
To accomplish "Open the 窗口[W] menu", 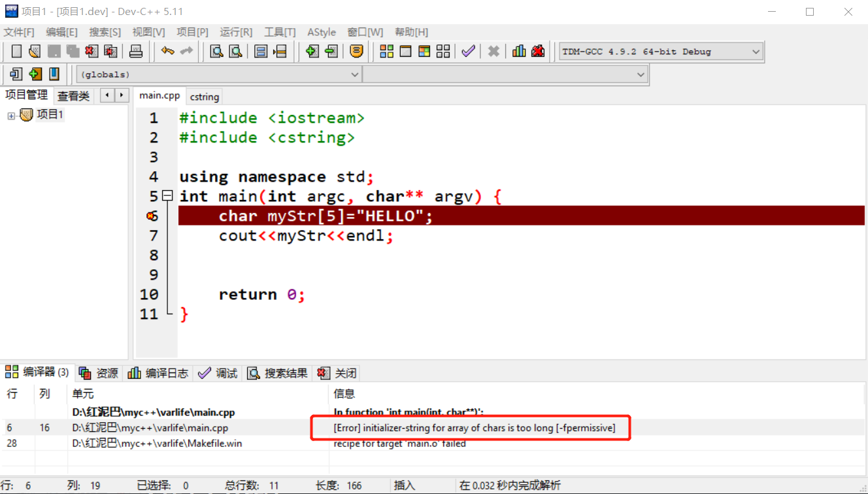I will coord(365,32).
